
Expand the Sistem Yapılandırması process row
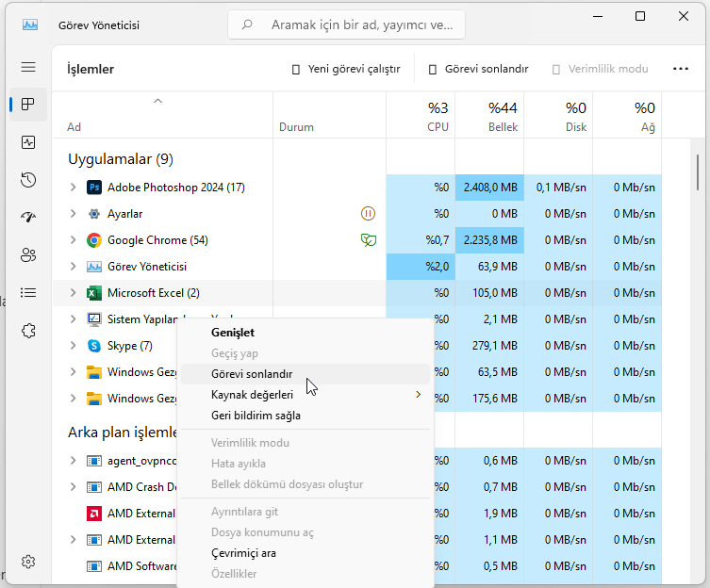(73, 319)
